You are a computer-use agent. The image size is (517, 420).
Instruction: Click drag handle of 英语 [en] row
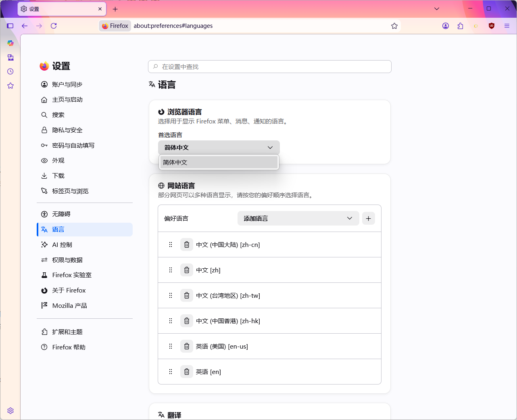(x=171, y=372)
